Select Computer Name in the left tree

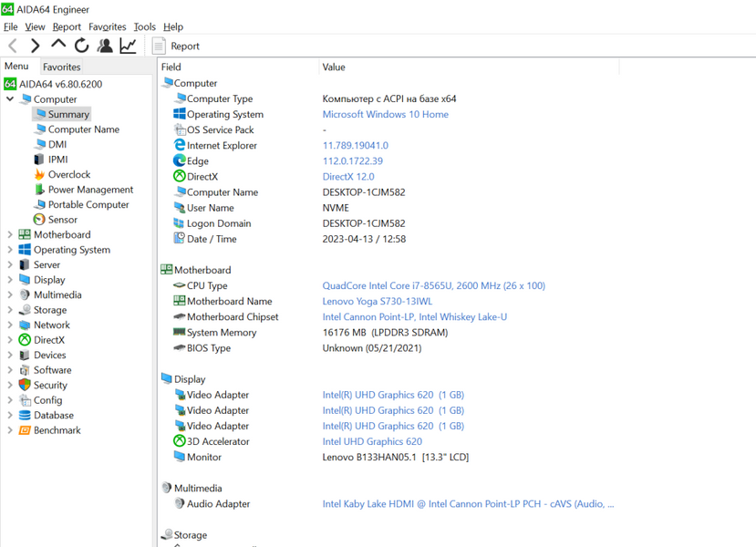pos(83,129)
